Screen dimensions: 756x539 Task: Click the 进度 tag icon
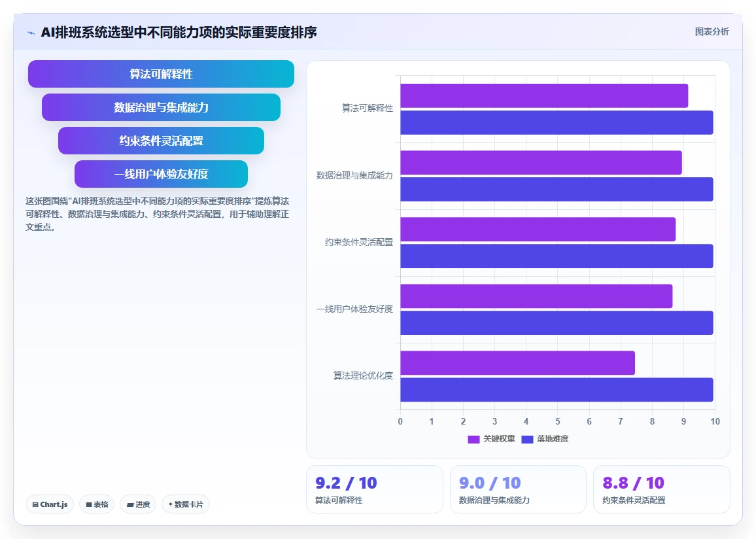[130, 505]
